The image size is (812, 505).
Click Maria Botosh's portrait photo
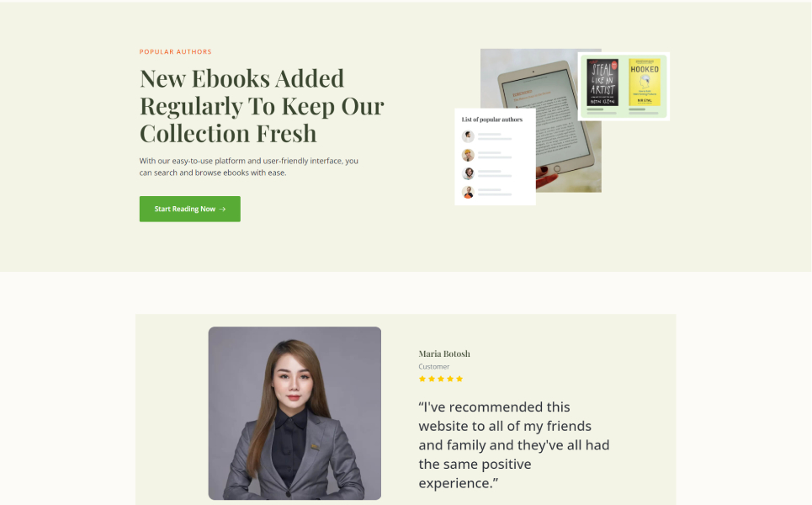point(295,412)
